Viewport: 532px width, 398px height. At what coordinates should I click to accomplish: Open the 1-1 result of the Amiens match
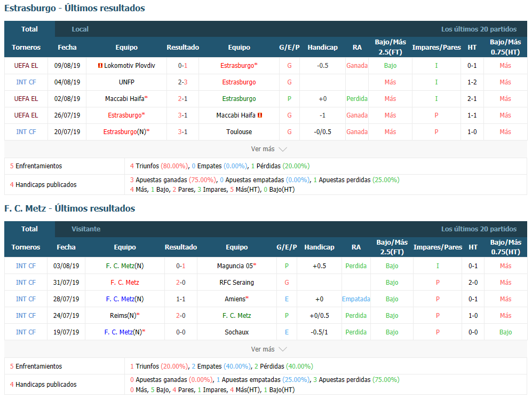(181, 299)
